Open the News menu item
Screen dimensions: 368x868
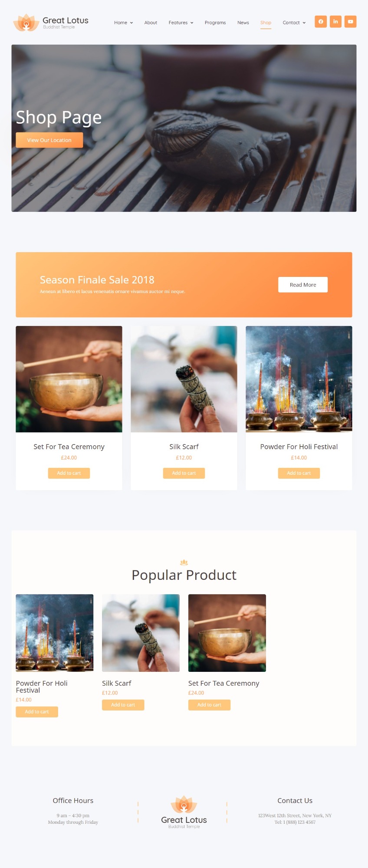point(243,23)
